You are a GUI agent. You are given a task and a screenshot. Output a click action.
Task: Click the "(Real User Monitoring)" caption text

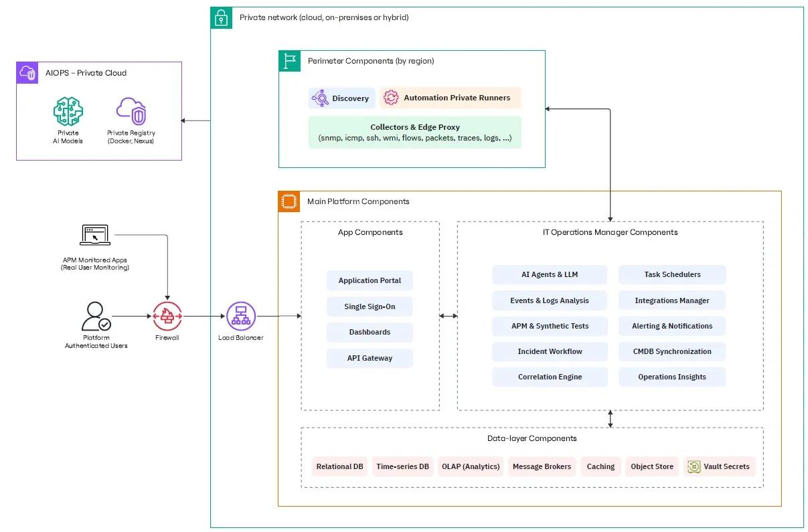[94, 268]
